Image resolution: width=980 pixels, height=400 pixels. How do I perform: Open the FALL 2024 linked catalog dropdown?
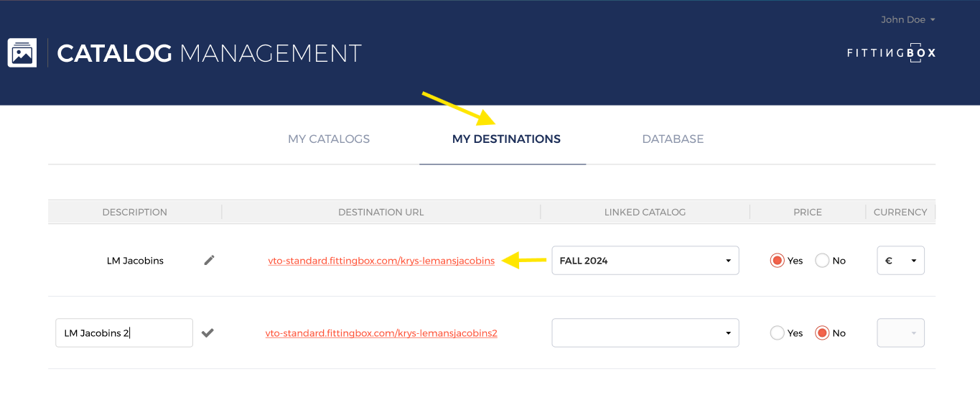click(x=645, y=261)
